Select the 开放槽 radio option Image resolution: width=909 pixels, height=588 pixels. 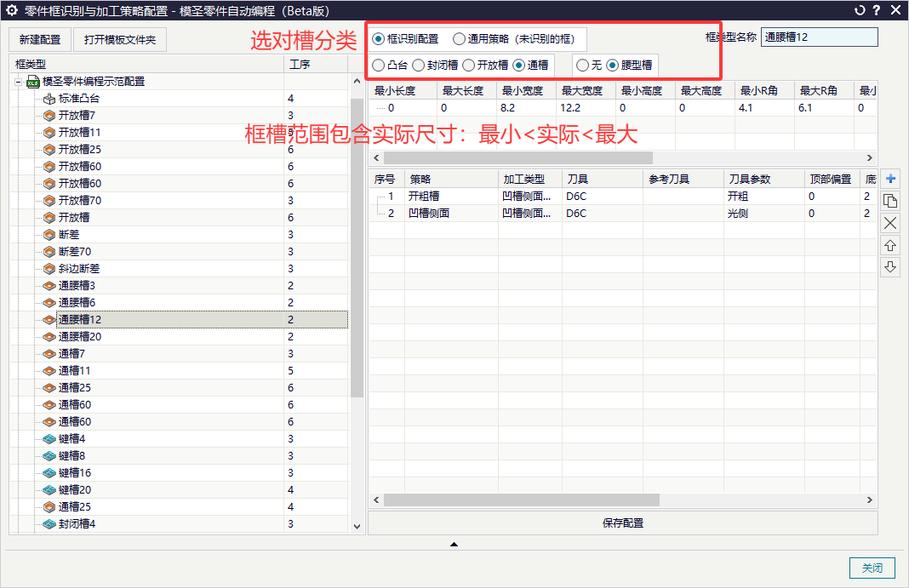point(468,66)
